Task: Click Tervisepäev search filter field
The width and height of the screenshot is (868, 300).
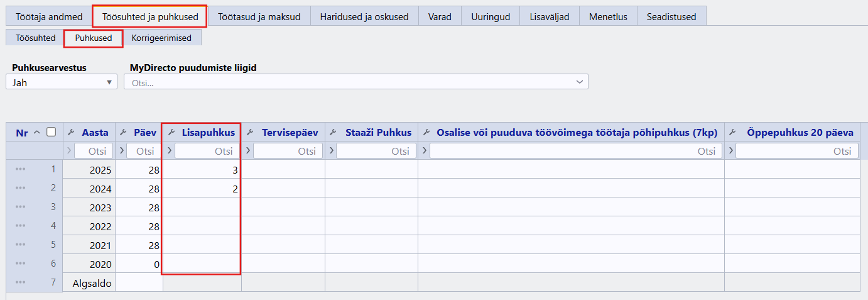Action: coord(288,151)
